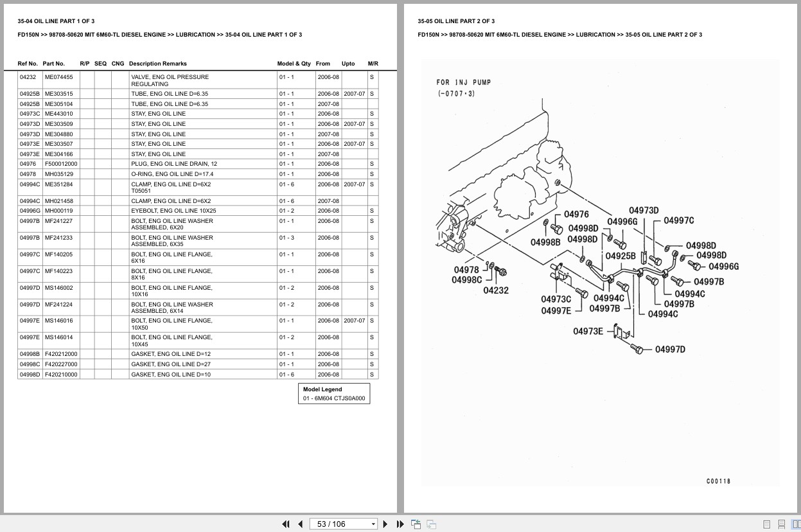Click label 04976 in the diagram

pos(576,215)
